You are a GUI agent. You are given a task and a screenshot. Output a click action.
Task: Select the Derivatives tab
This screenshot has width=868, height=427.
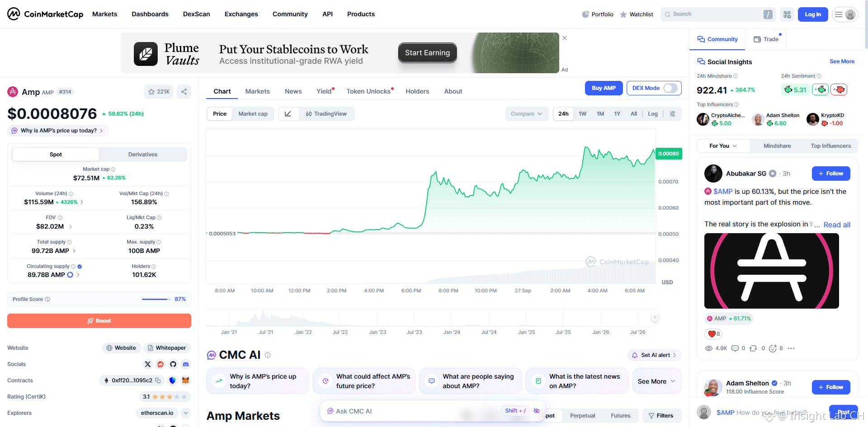coord(143,155)
